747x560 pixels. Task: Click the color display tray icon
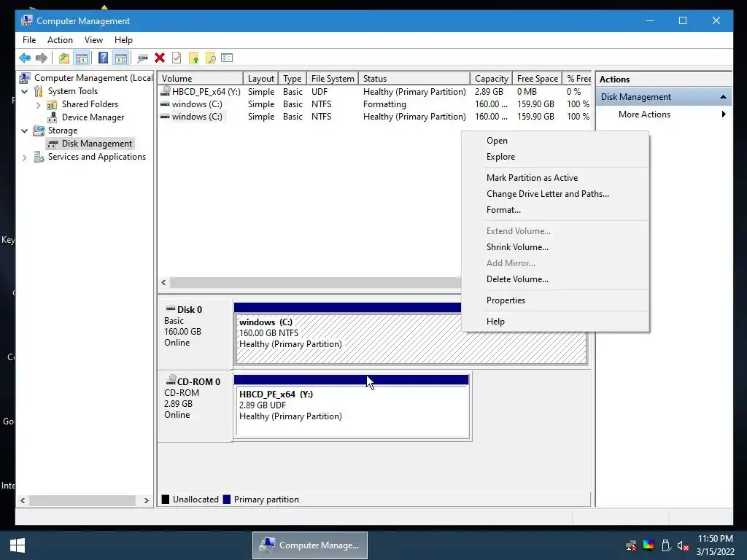(x=649, y=545)
